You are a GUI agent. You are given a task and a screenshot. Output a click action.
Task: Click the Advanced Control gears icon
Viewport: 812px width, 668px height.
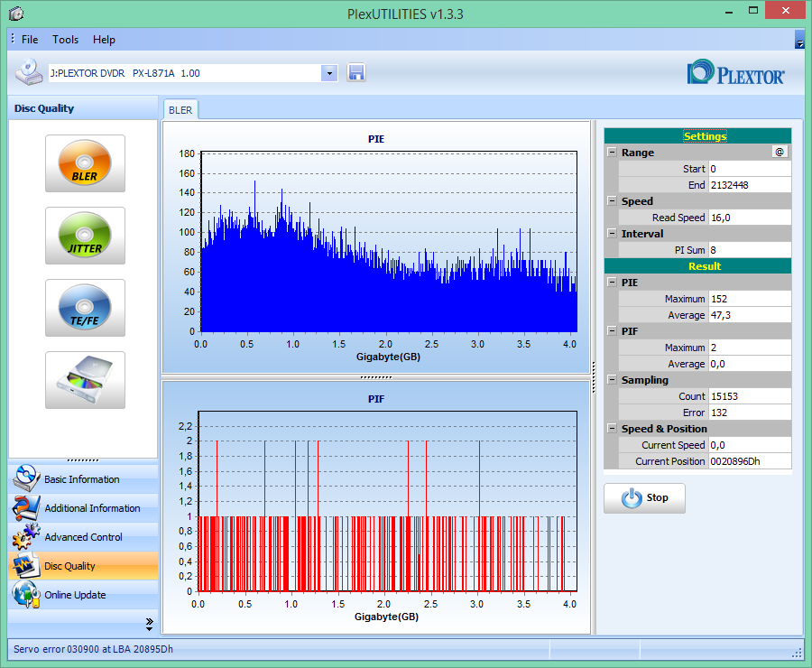(26, 536)
